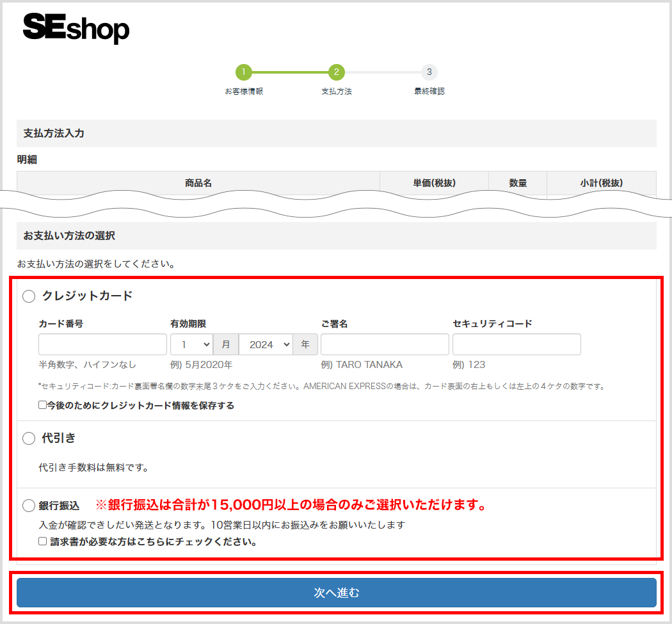The width and height of the screenshot is (672, 624).
Task: Click step 3 circle for 最終確認
Action: tap(428, 72)
